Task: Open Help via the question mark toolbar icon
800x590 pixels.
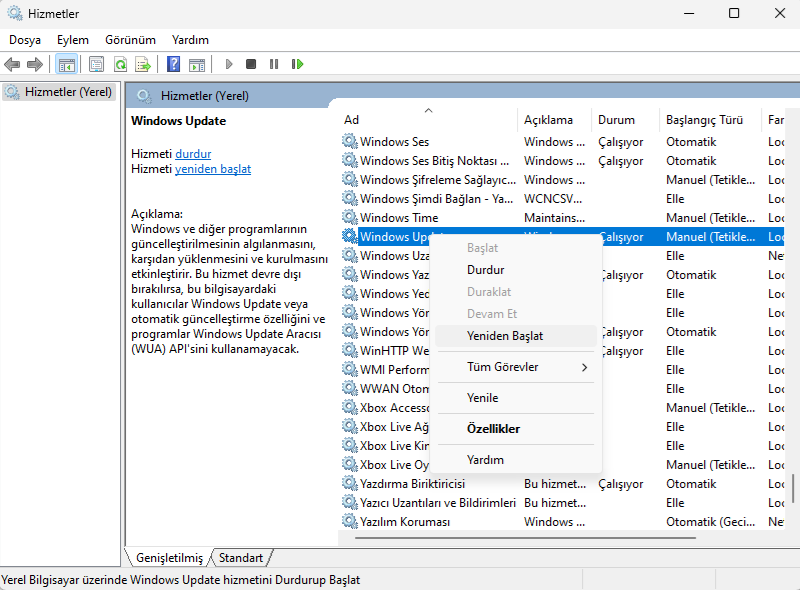Action: tap(174, 63)
